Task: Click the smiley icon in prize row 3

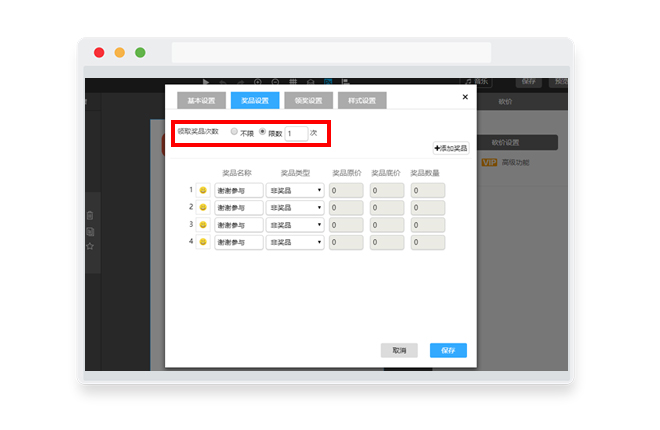Action: (203, 225)
